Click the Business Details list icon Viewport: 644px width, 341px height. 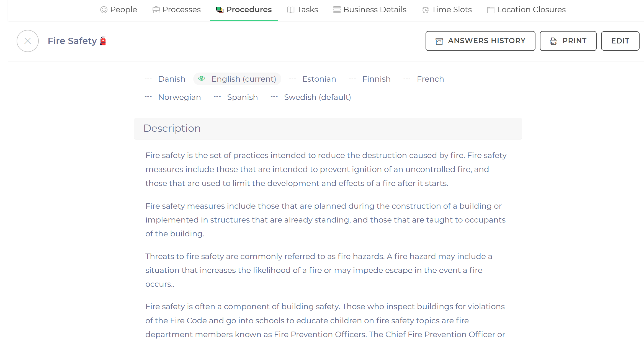click(337, 10)
